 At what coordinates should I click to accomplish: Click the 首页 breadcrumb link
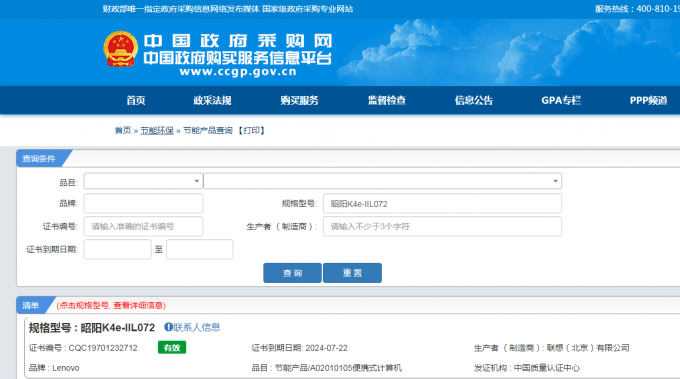coord(123,130)
